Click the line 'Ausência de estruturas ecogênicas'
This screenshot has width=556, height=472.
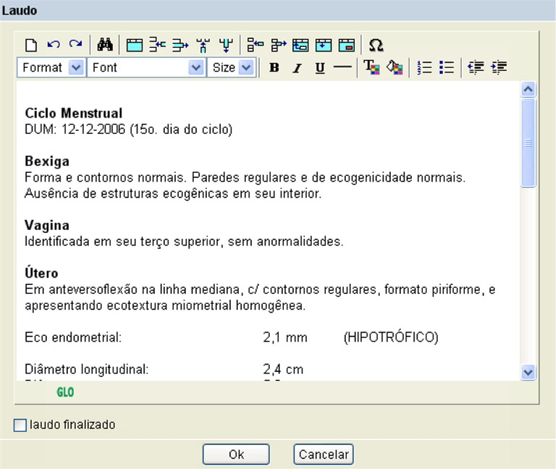point(173,194)
